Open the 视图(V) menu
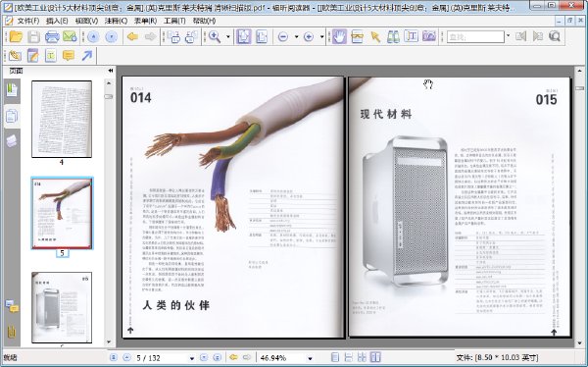This screenshot has width=588, height=367. (x=86, y=21)
